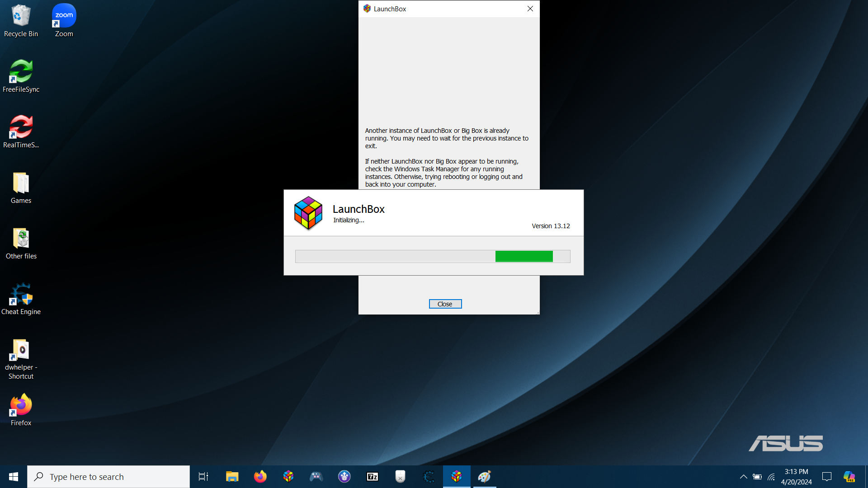Click the active LaunchBox taskbar window icon
Viewport: 868px width, 488px height.
(457, 477)
